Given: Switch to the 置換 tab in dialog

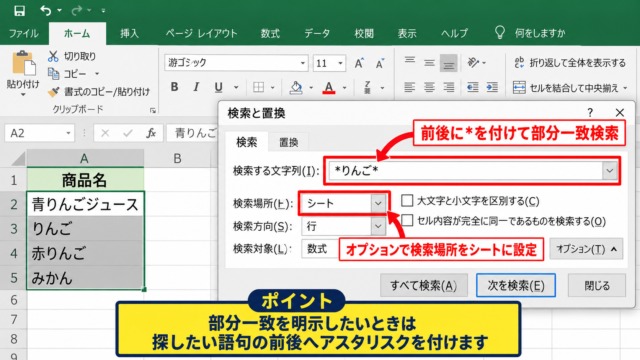Looking at the screenshot, I should pos(289,142).
